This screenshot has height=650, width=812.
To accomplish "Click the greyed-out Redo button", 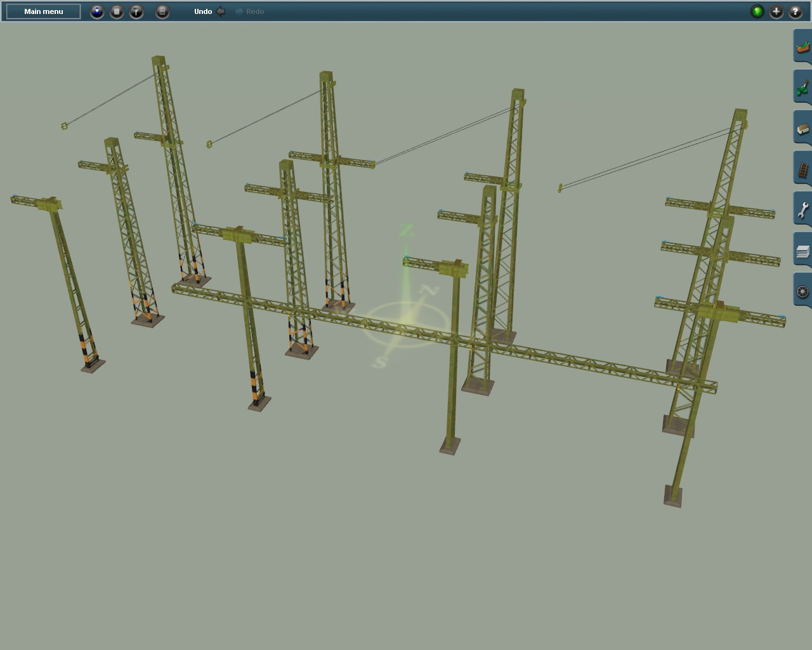I will pos(249,11).
